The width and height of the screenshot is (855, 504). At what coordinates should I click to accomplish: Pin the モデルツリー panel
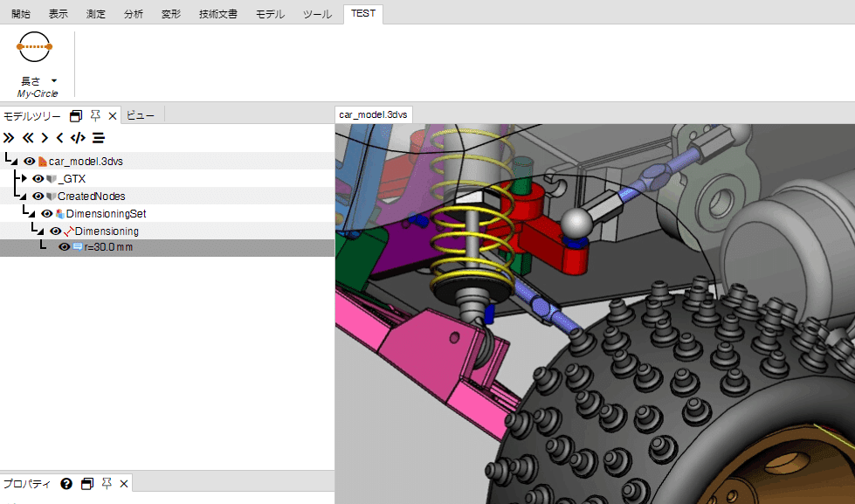coord(95,115)
